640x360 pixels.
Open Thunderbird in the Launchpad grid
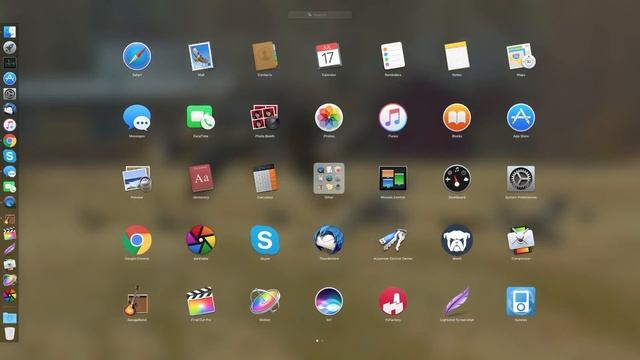click(x=329, y=240)
